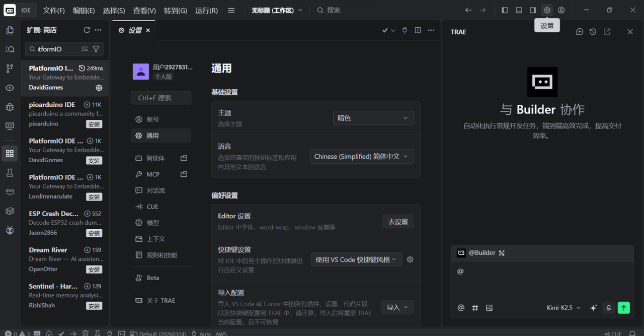The width and height of the screenshot is (644, 336).
Task: Clear the extension search results
Action: [85, 49]
